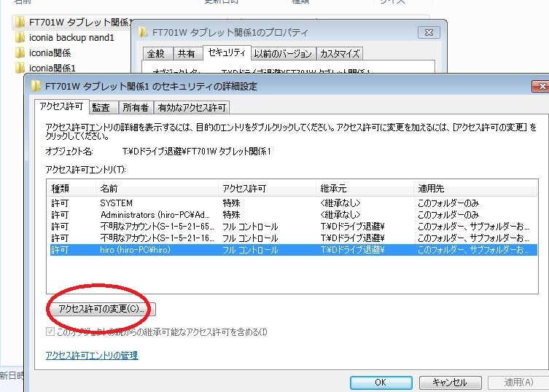Toggle the inheritable permissions checkbox
The height and width of the screenshot is (392, 549).
50,332
